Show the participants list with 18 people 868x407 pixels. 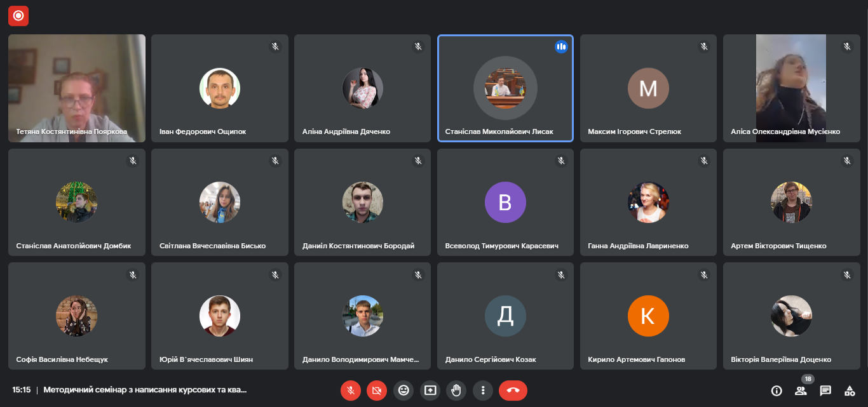click(801, 390)
